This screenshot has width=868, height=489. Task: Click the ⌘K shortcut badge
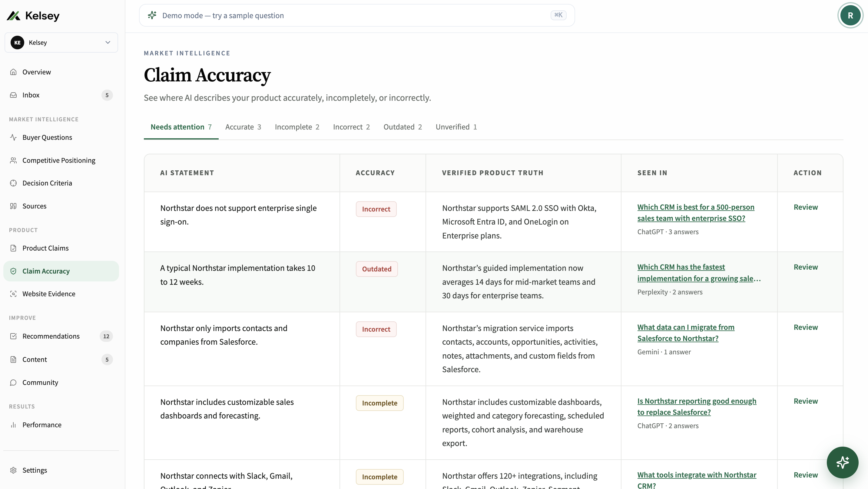point(558,15)
